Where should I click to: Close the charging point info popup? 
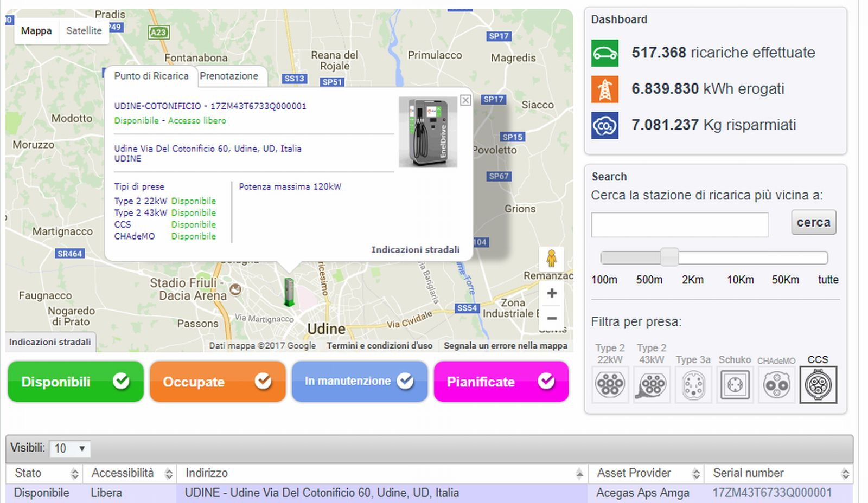(x=465, y=100)
